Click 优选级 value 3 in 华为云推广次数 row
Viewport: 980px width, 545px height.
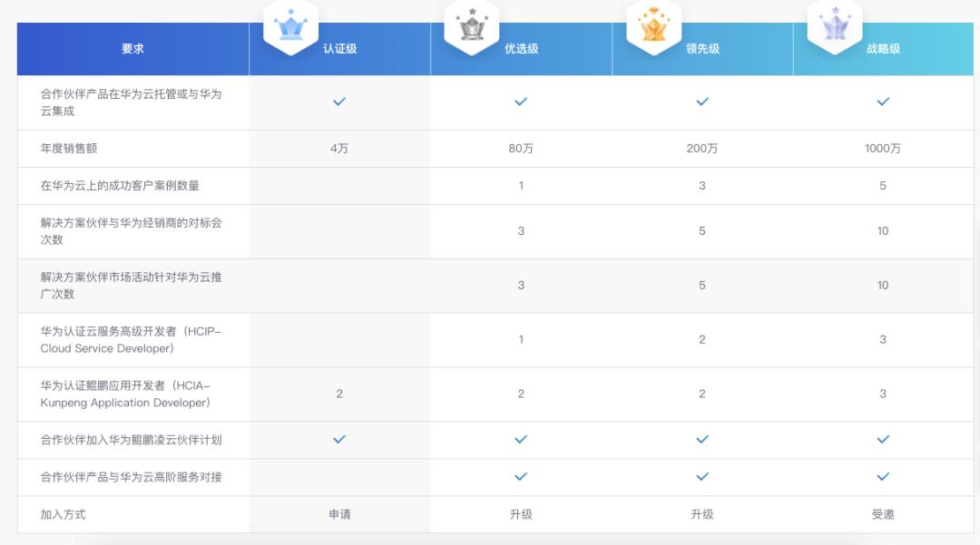pyautogui.click(x=521, y=286)
